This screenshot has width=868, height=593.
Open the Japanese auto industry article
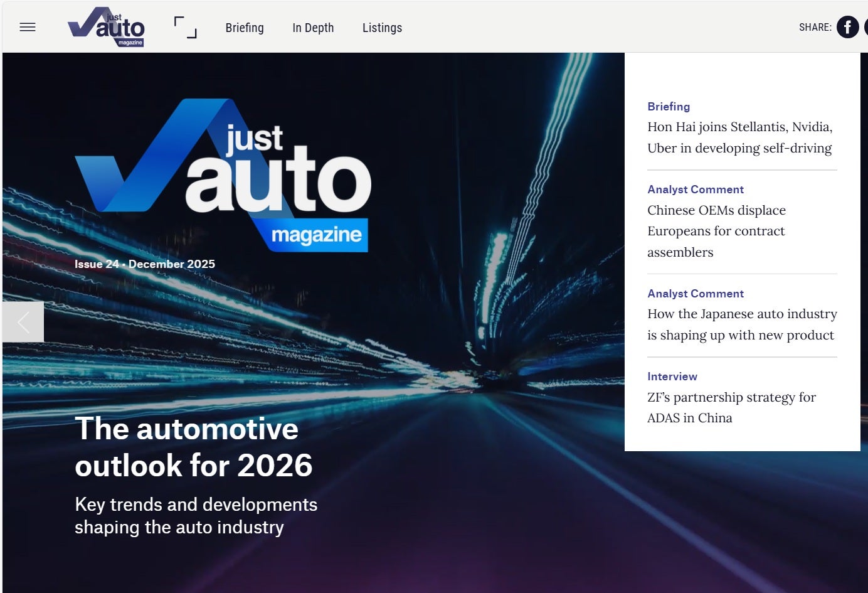741,324
